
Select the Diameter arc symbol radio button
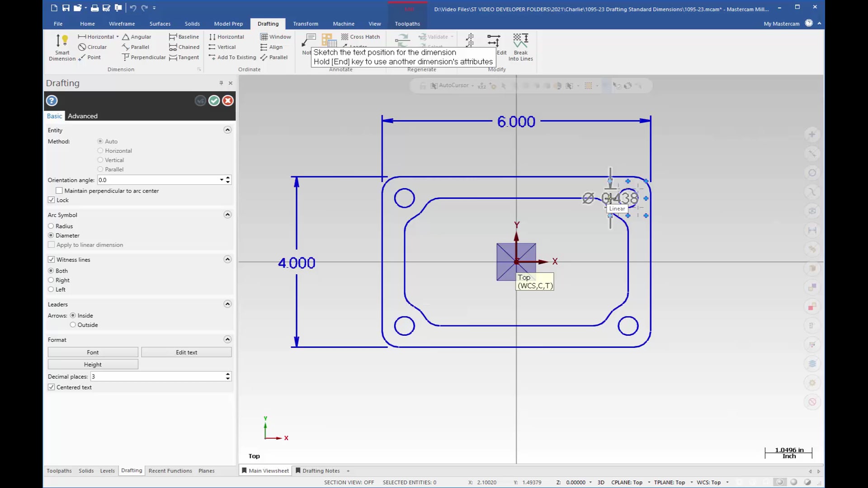pyautogui.click(x=51, y=235)
